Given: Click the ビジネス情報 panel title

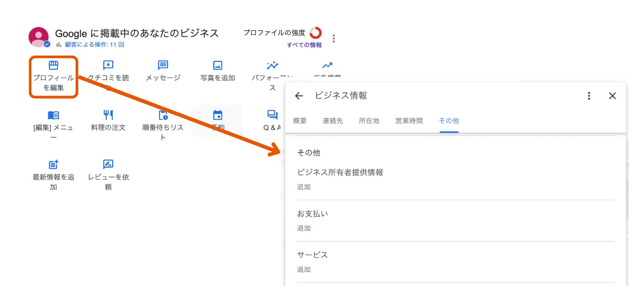Looking at the screenshot, I should pyautogui.click(x=341, y=96).
